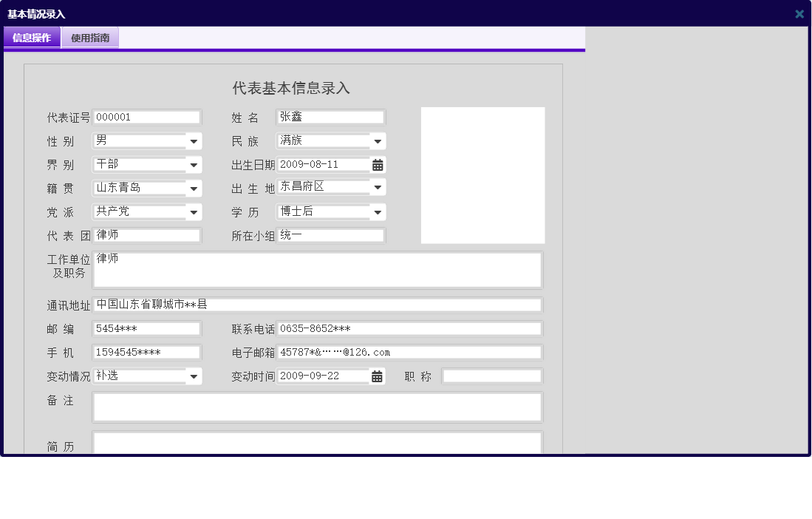Close the 基本情况录入 dialog
This screenshot has height=519, width=812.
(799, 14)
